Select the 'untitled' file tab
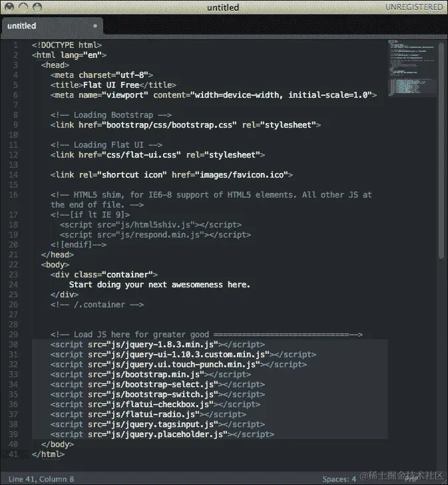This screenshot has width=448, height=485. coord(52,26)
